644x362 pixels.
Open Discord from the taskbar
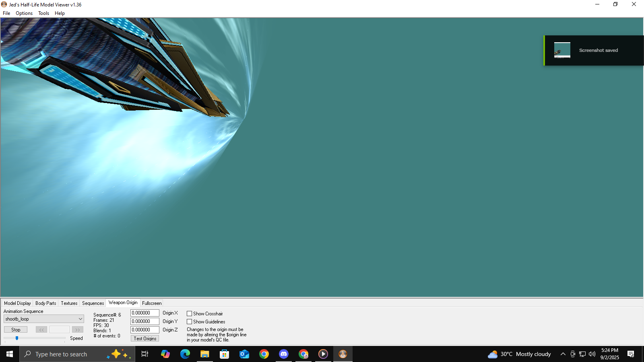[284, 354]
